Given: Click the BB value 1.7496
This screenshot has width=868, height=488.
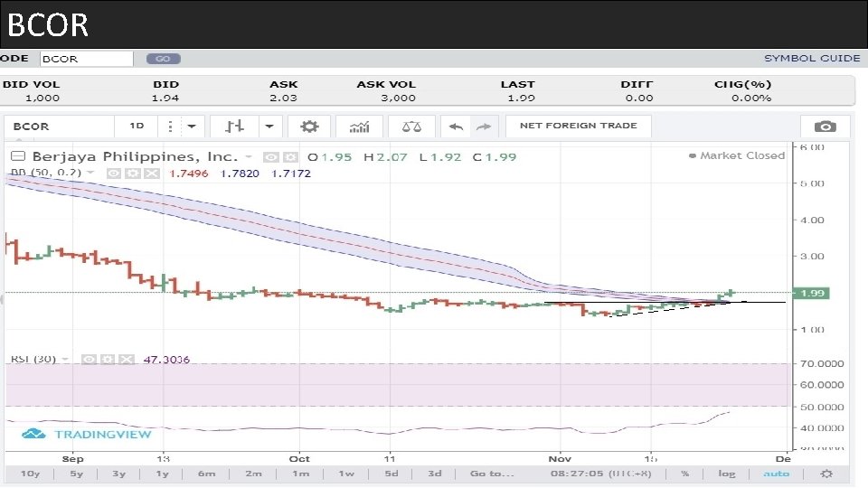Looking at the screenshot, I should coord(189,174).
